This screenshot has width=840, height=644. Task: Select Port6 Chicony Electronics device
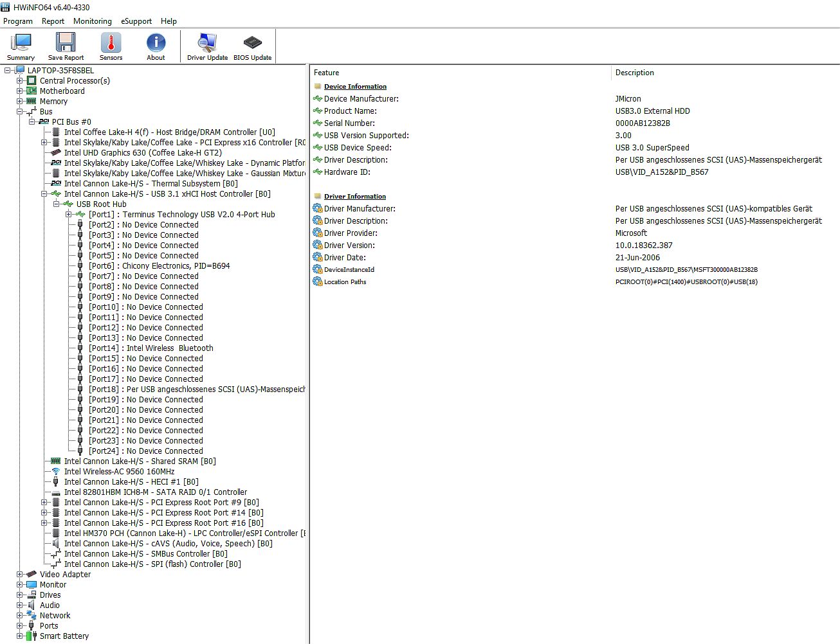coord(159,266)
